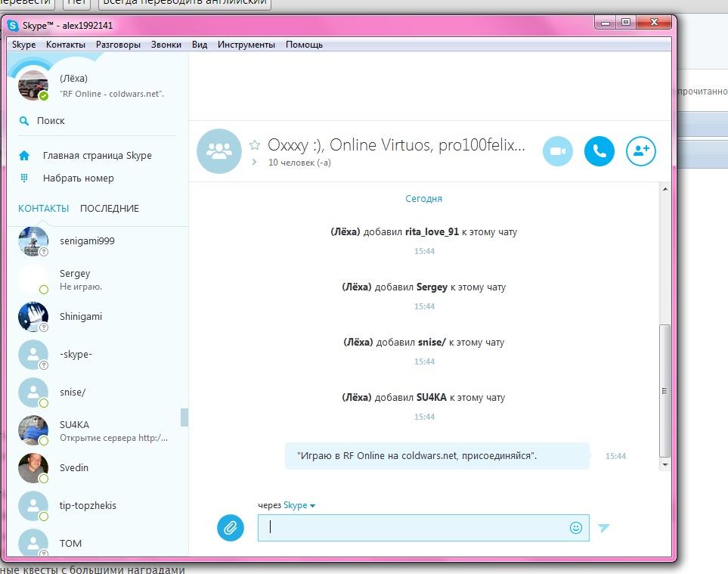728x574 pixels.
Task: Switch to the ПОСЛЕДНИЕ tab
Action: (110, 209)
